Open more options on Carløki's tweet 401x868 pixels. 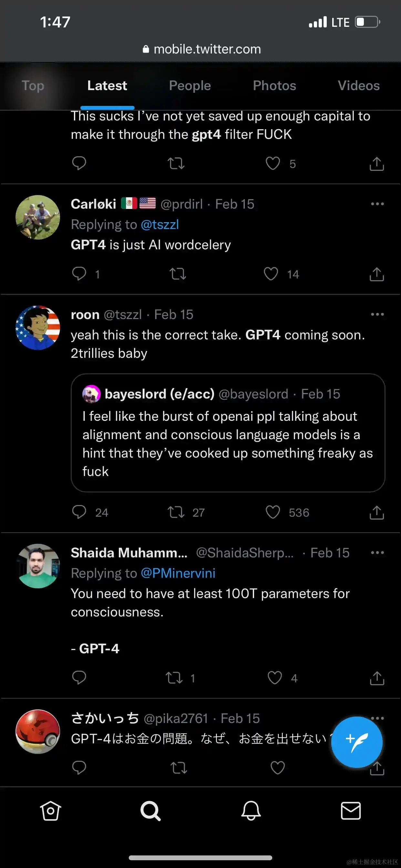[377, 204]
